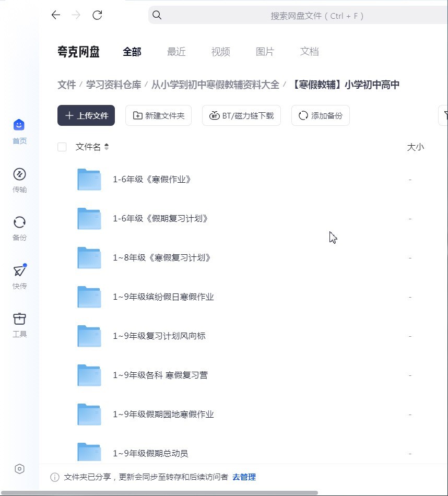
Task: Switch to the 视频 tab
Action: point(220,52)
